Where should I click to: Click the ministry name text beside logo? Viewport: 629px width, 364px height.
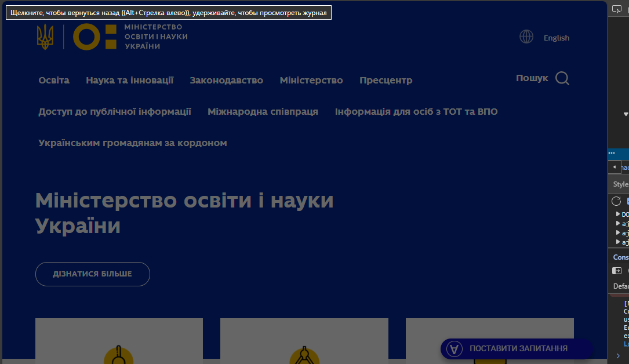(x=156, y=37)
